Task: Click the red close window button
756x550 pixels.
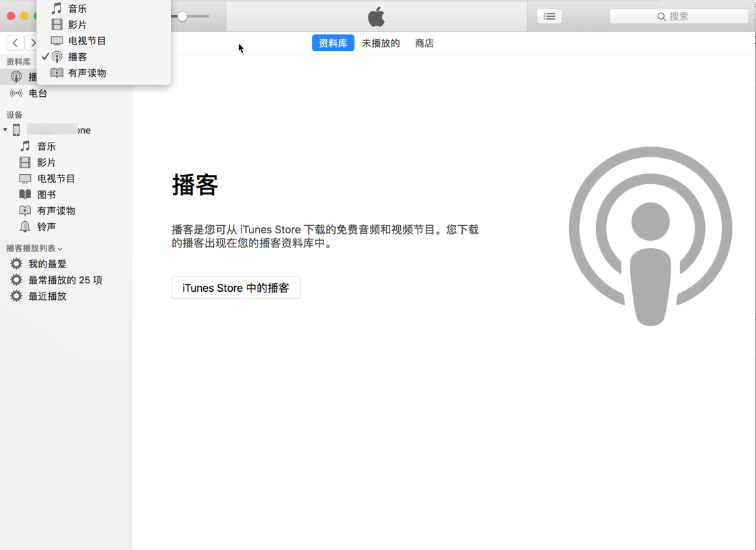Action: (11, 16)
